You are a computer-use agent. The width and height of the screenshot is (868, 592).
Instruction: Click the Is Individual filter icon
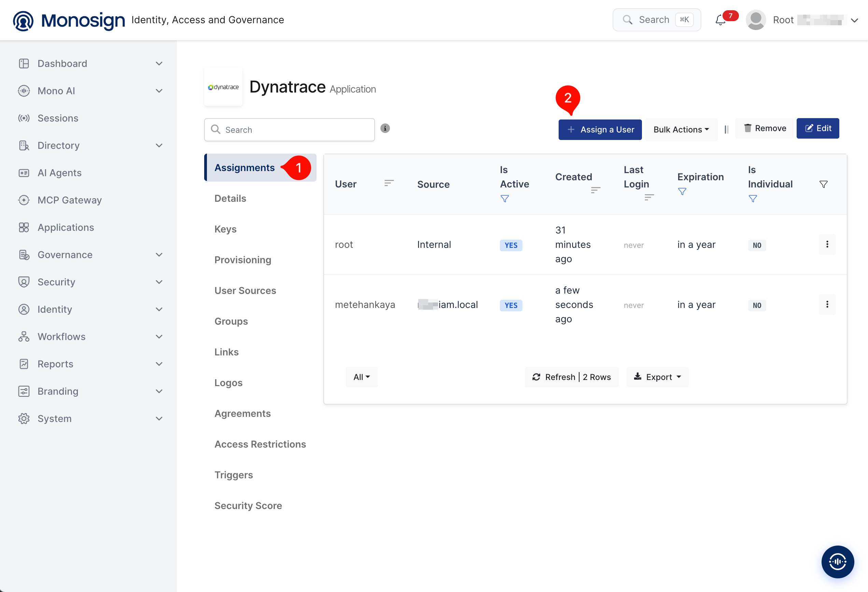(753, 199)
